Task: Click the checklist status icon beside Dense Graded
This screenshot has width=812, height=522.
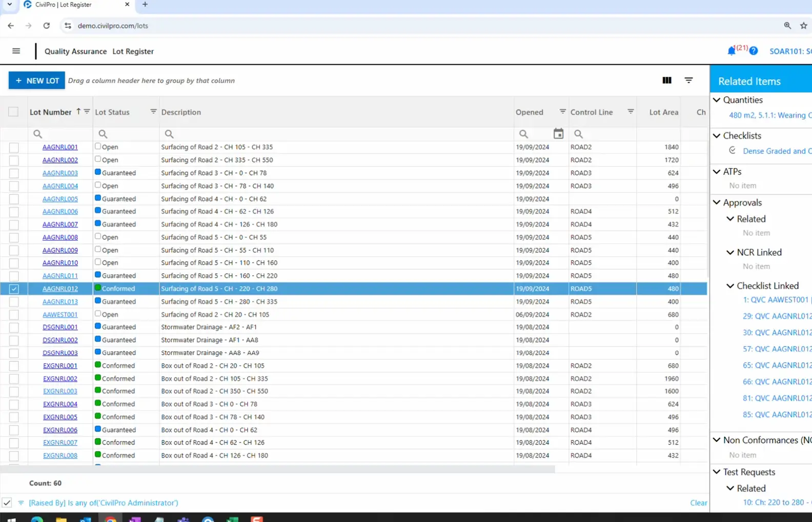Action: point(733,150)
